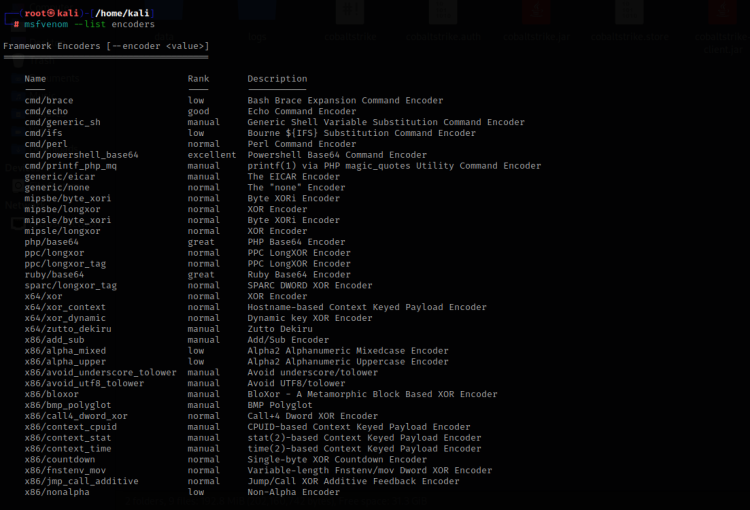
Task: Select the 'x86/call4_dword_xor' encoder name
Action: 76,416
